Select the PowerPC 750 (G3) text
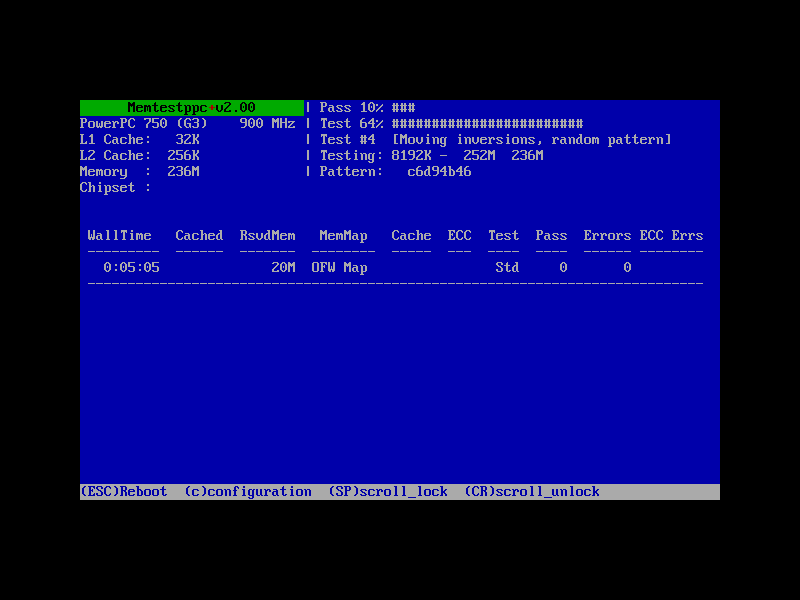 [x=144, y=123]
